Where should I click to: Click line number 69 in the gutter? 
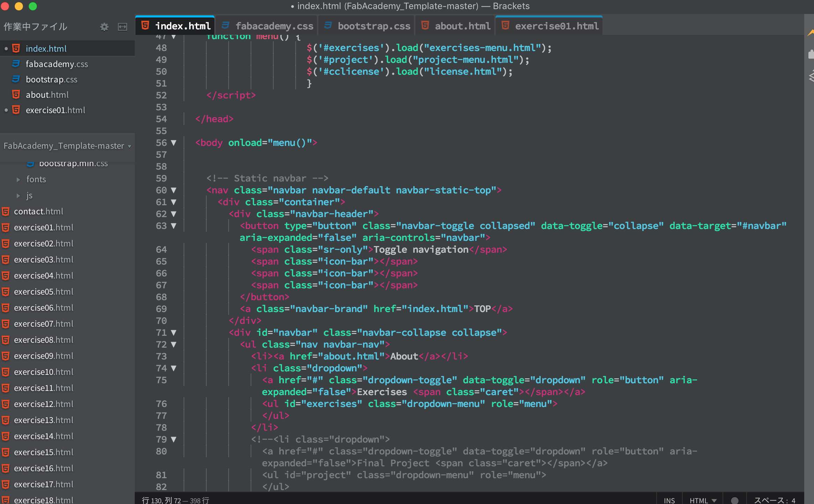(x=161, y=309)
